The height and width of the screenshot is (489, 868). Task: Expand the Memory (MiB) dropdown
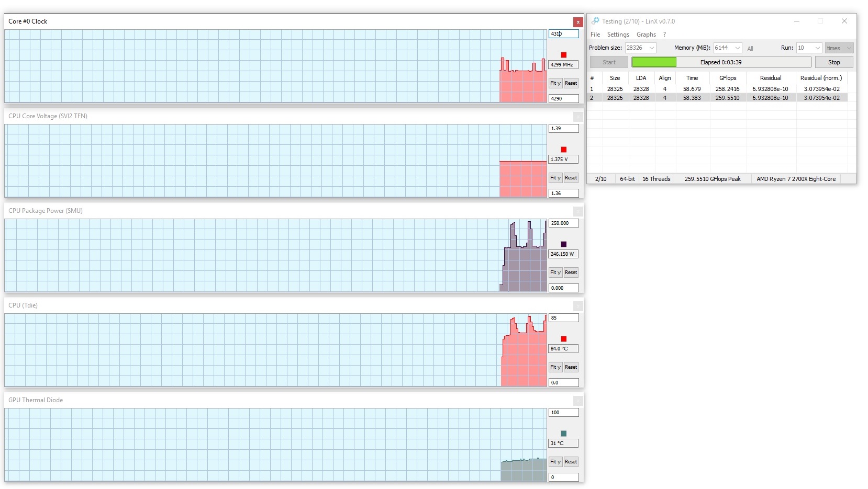point(737,48)
